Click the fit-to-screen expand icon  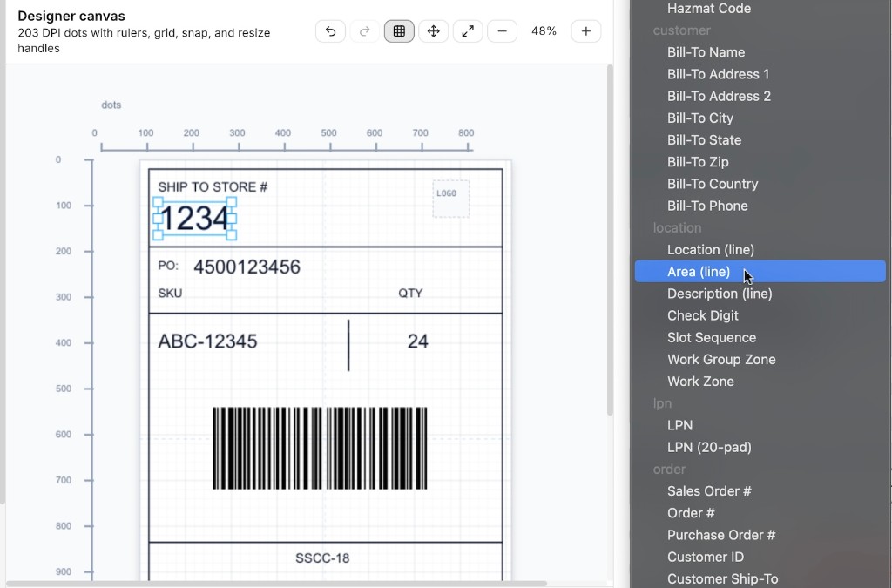[x=468, y=31]
